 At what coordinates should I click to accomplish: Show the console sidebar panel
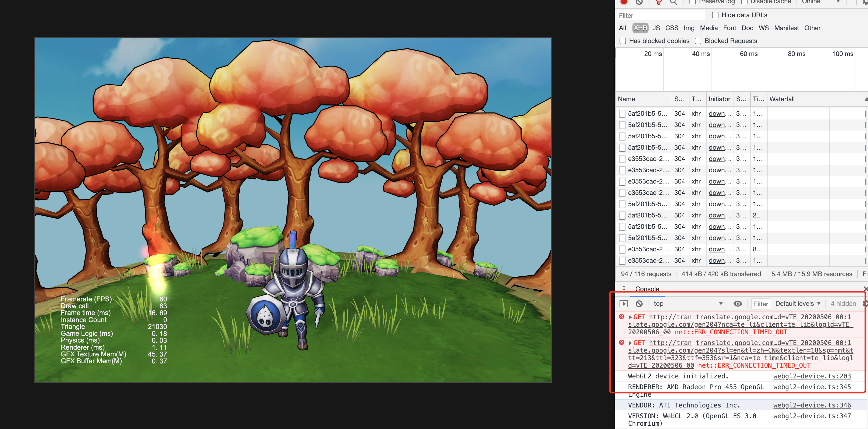point(623,304)
